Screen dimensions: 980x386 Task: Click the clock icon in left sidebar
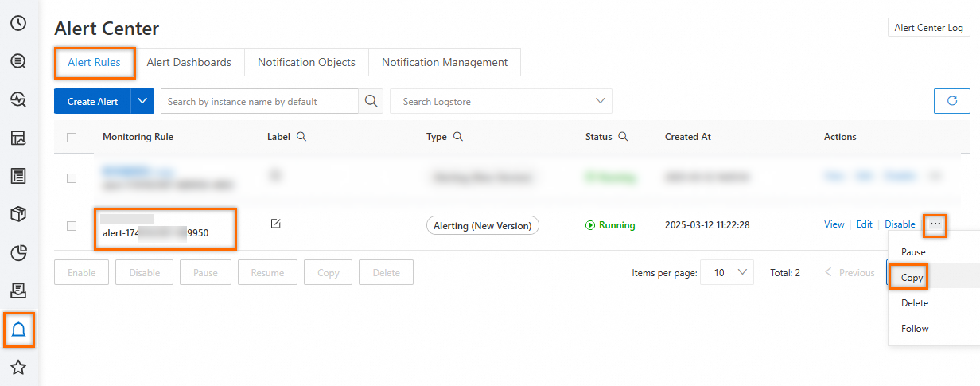tap(18, 22)
